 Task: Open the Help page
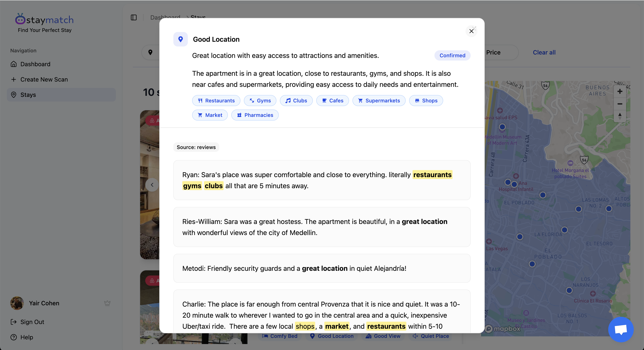coord(22,337)
